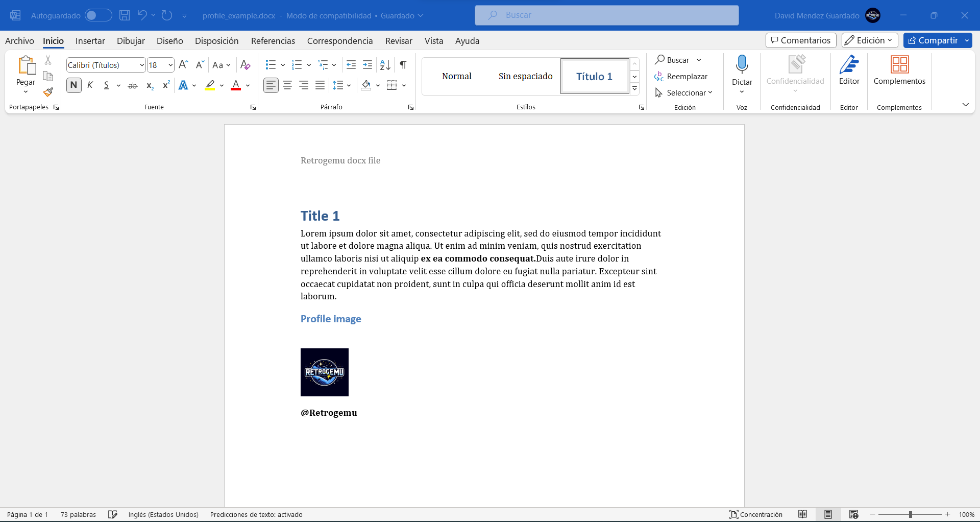Click the Buscar search box in title bar

pos(607,15)
